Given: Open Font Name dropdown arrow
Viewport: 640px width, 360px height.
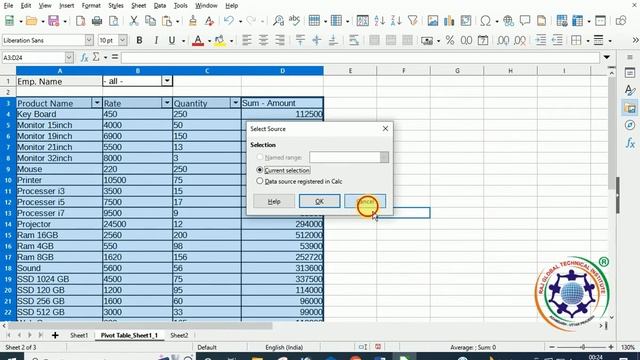Looking at the screenshot, I should click(89, 40).
